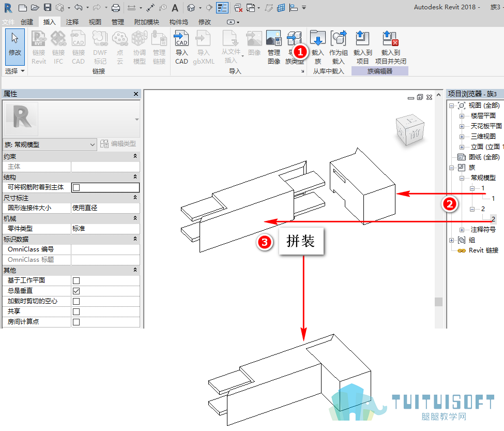Toggle the 房间计算点 checkbox
The image size is (504, 431).
click(x=76, y=322)
